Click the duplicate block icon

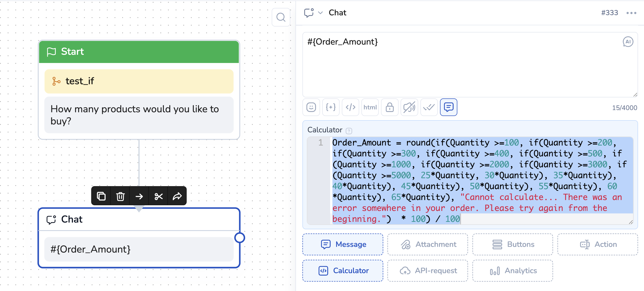(101, 196)
